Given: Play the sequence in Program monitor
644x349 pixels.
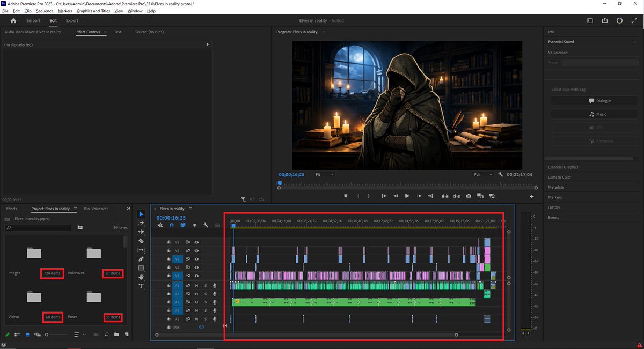Looking at the screenshot, I should pyautogui.click(x=407, y=196).
